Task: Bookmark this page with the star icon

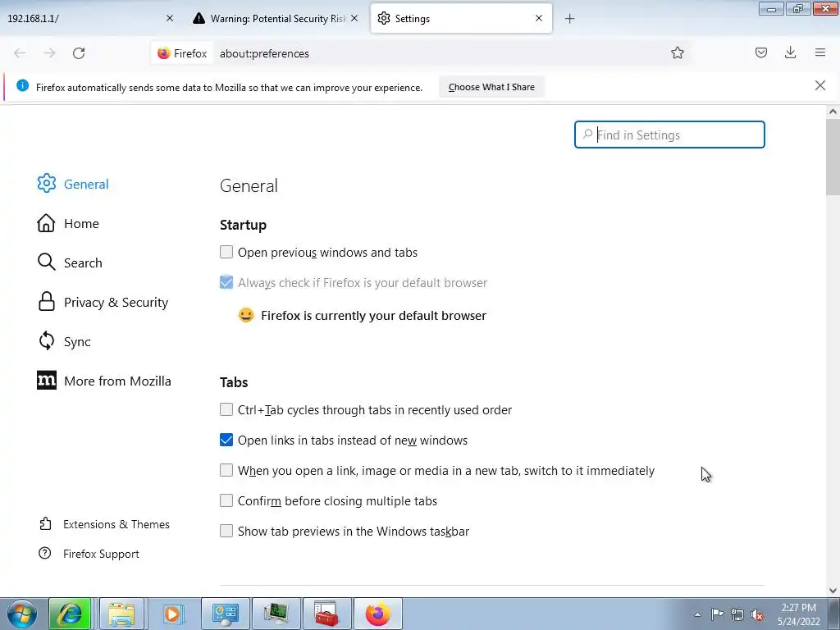Action: [x=677, y=52]
